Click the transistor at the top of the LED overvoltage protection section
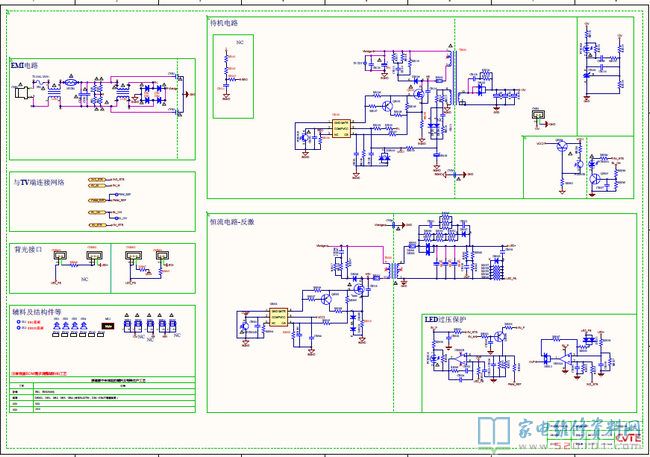The width and height of the screenshot is (650, 457). tap(500, 336)
